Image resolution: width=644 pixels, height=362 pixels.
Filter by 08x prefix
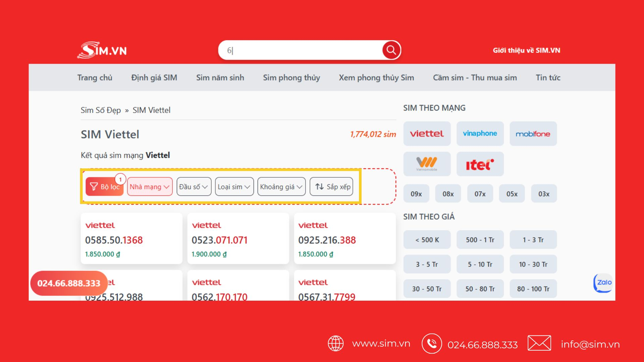pyautogui.click(x=448, y=194)
